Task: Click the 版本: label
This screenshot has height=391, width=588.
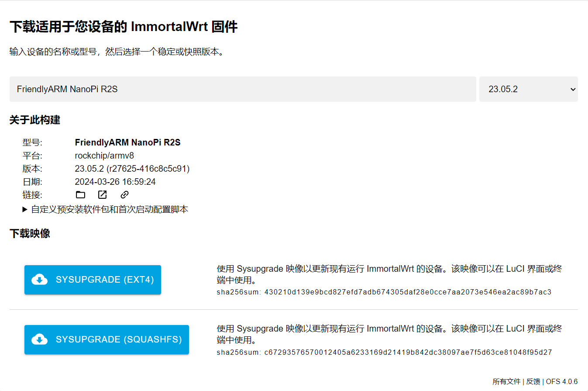Action: (x=32, y=169)
